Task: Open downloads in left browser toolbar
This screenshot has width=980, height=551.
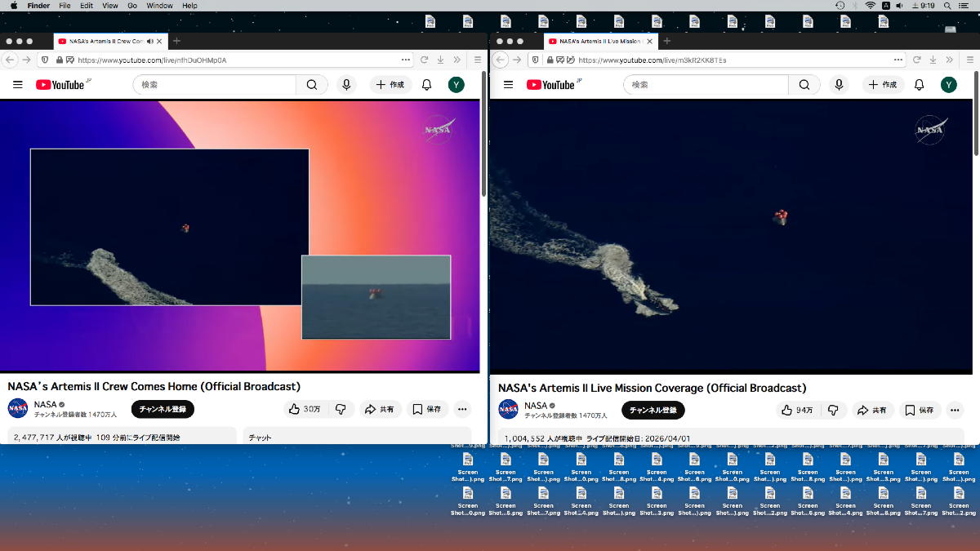Action: pyautogui.click(x=440, y=60)
